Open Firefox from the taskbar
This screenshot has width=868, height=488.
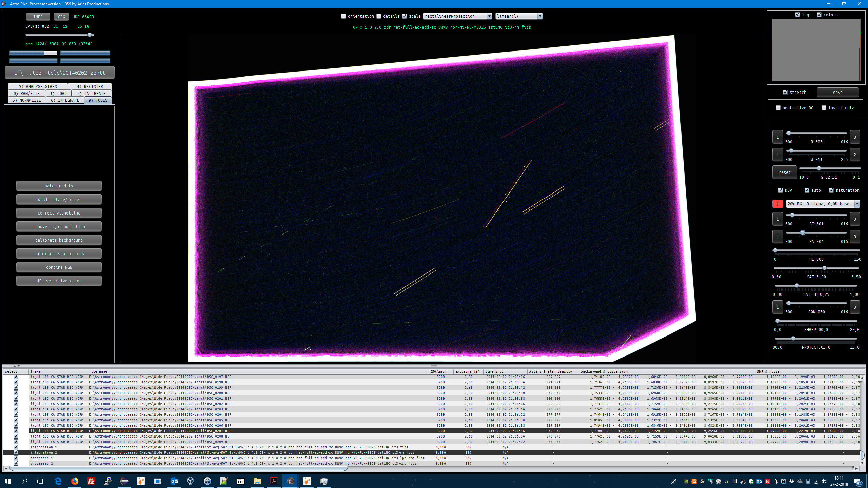(x=75, y=481)
